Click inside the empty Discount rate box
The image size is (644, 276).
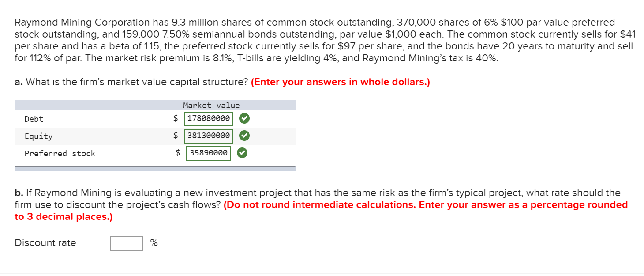[126, 243]
